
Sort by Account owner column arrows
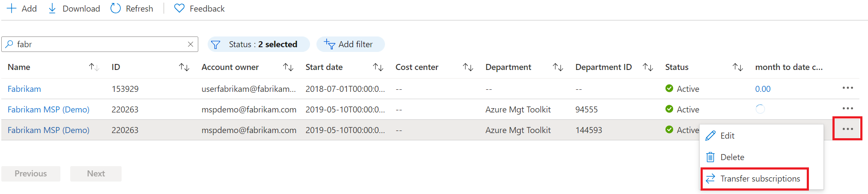pos(288,67)
